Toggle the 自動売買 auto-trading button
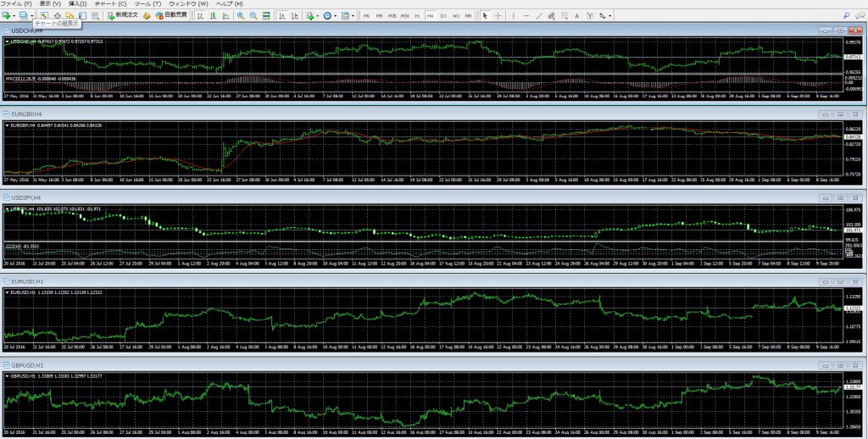Image resolution: width=868 pixels, height=439 pixels. coord(171,15)
